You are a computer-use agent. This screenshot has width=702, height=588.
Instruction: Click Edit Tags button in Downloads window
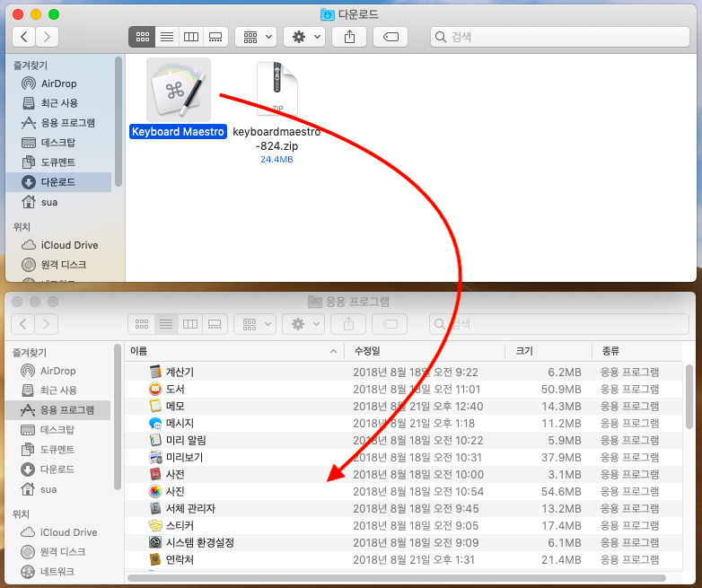pos(390,37)
